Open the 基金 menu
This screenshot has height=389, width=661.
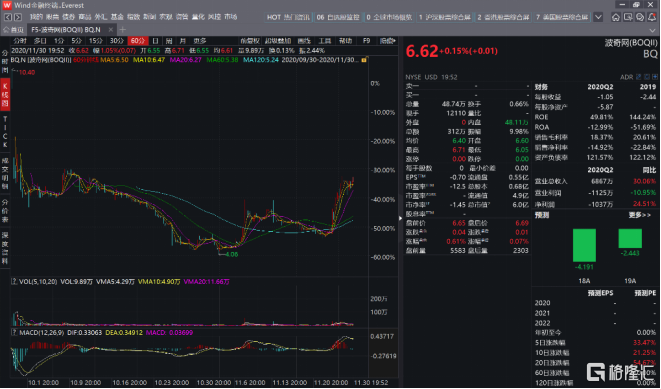(117, 17)
